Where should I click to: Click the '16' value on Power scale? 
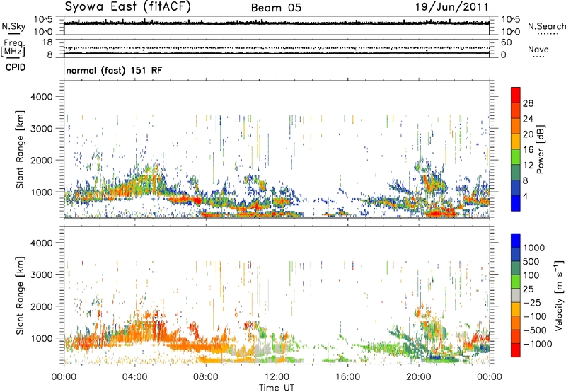[x=528, y=150]
